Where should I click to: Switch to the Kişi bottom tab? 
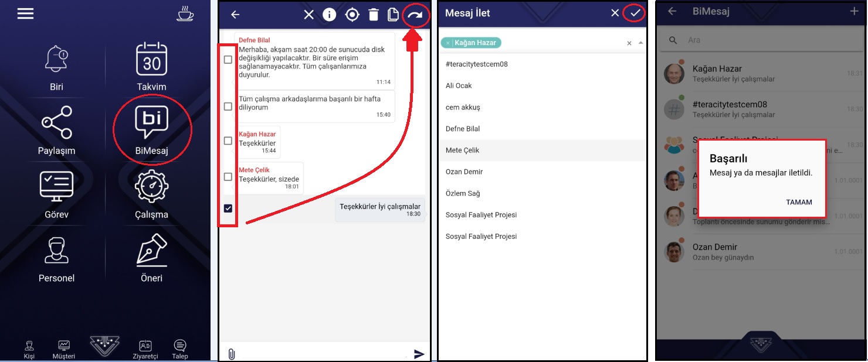(29, 349)
